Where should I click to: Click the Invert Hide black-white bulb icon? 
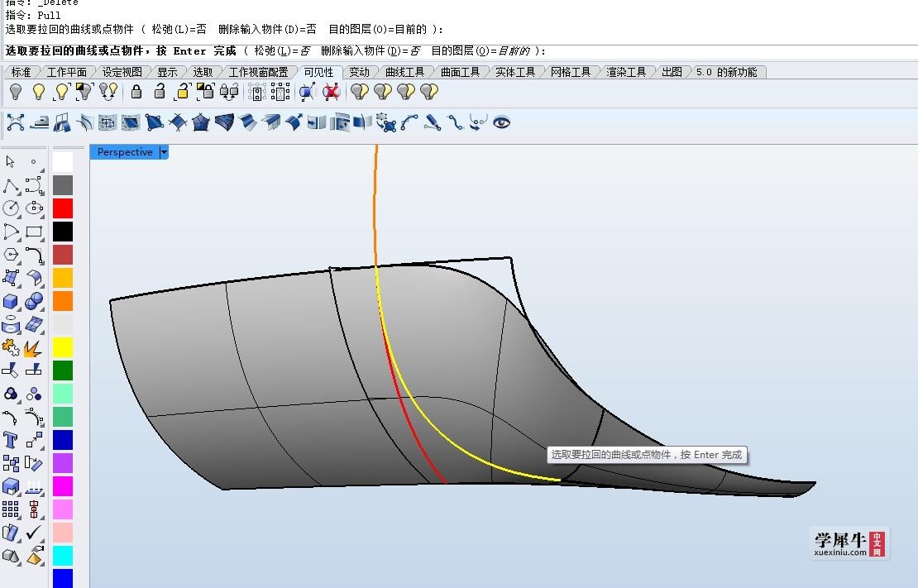coord(85,92)
